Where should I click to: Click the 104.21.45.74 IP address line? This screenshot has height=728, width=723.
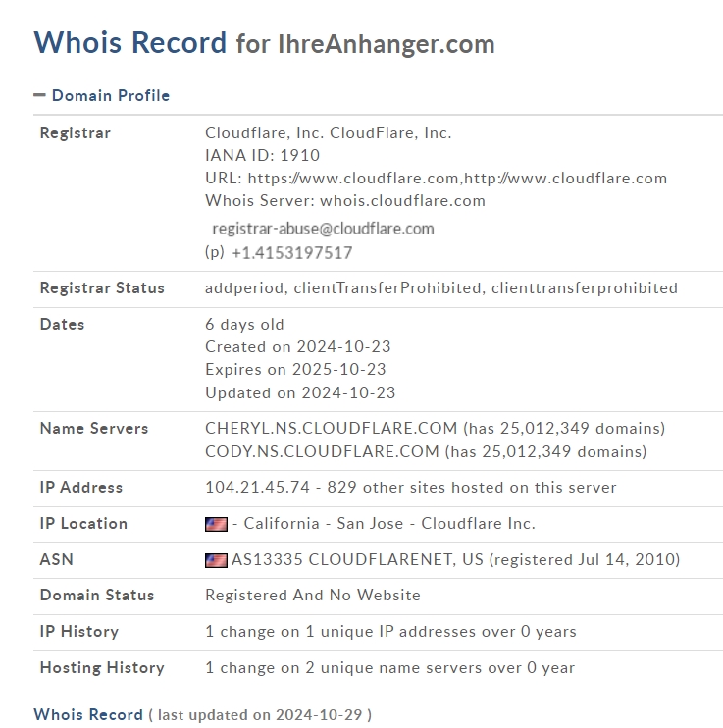coord(411,488)
